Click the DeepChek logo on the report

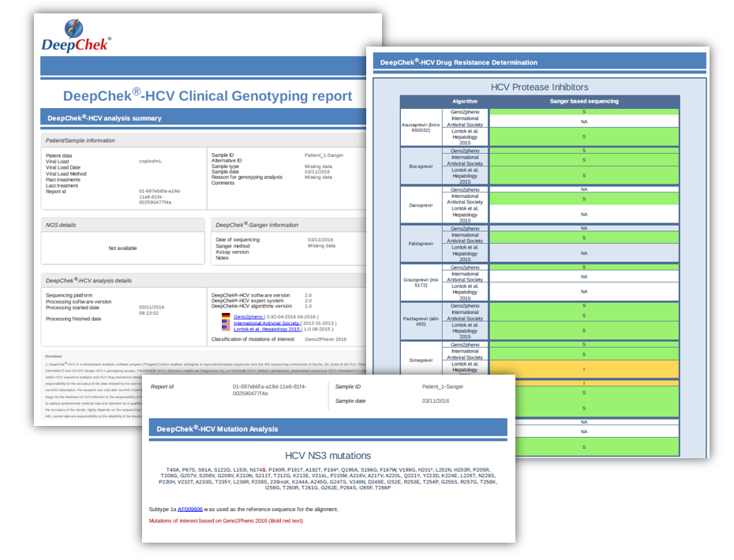click(x=77, y=35)
